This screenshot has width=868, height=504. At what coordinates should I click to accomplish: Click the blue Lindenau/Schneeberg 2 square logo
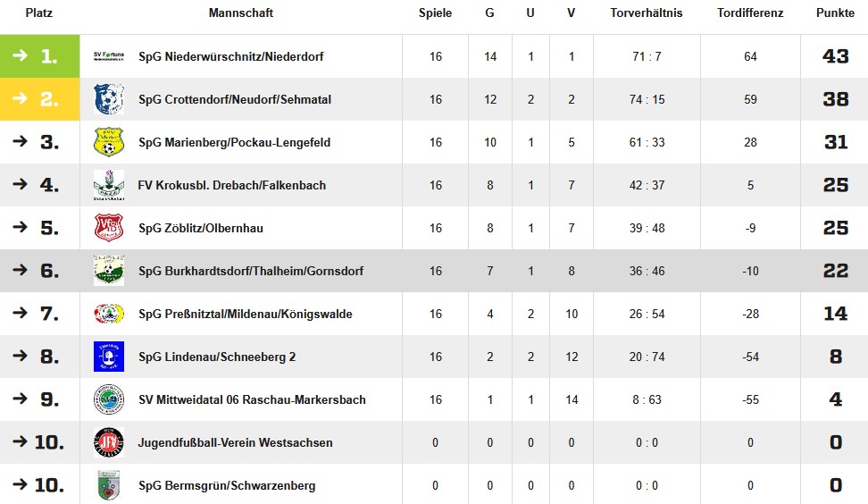coord(109,357)
